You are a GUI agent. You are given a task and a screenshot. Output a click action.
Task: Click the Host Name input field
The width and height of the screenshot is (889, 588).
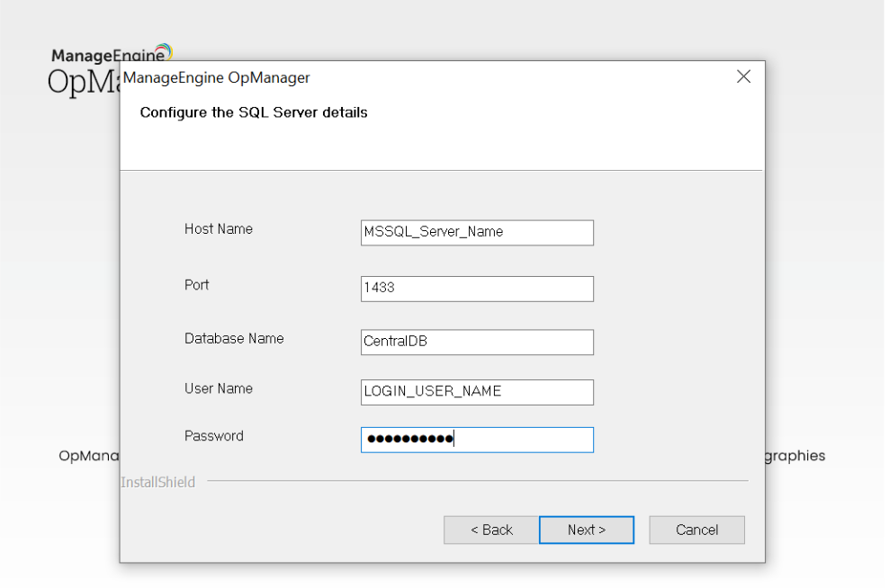pos(477,232)
